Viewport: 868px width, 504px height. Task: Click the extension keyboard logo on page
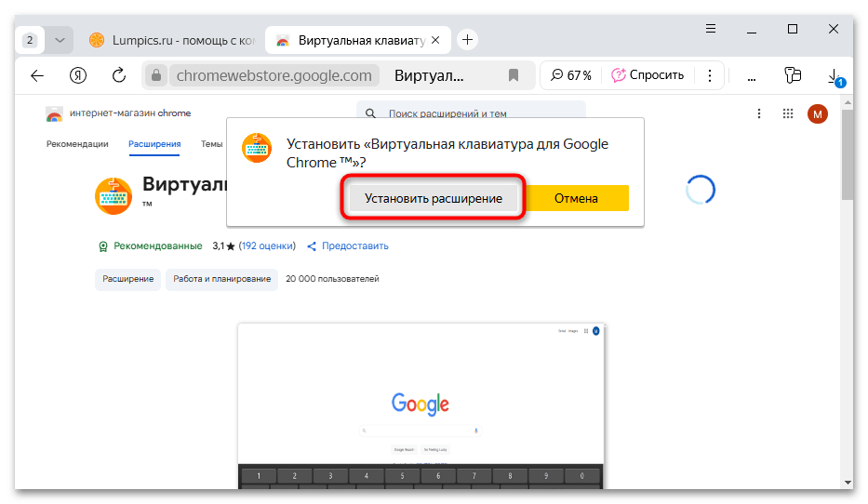pos(114,196)
